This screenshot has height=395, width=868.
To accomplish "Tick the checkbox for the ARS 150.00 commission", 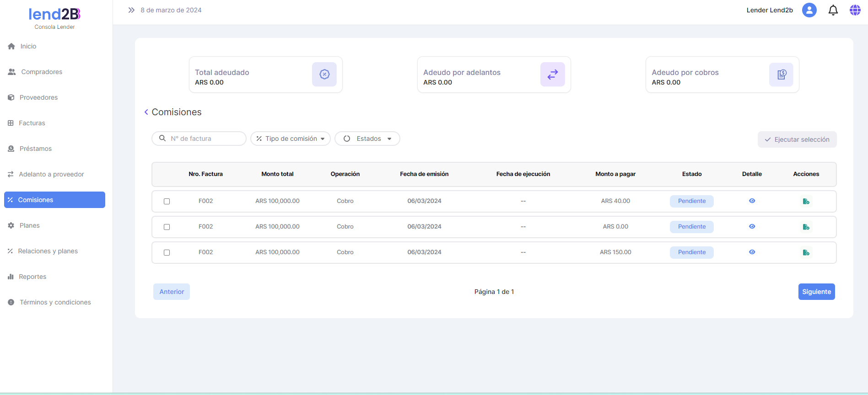I will (167, 252).
